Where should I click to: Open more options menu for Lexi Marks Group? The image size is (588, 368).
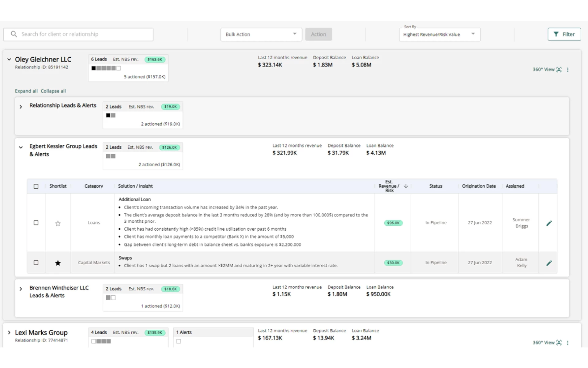tap(568, 343)
